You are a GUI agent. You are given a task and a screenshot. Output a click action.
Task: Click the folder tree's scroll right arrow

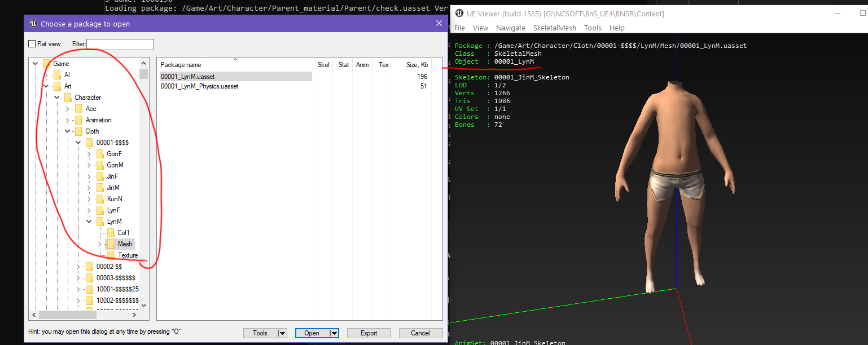pyautogui.click(x=135, y=315)
